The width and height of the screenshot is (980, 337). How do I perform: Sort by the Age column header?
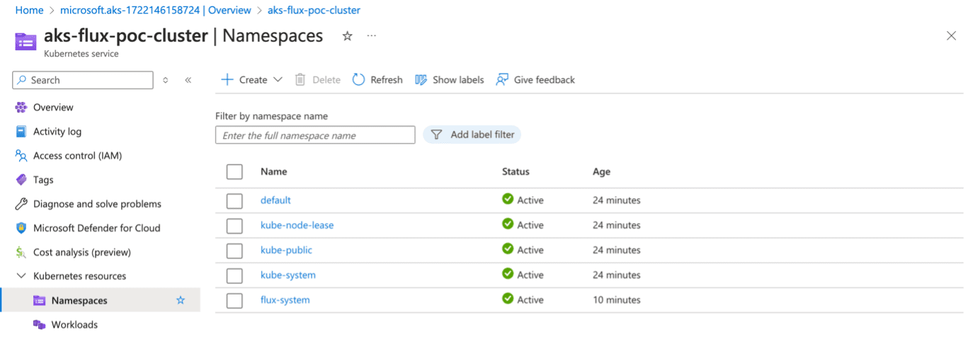point(601,171)
